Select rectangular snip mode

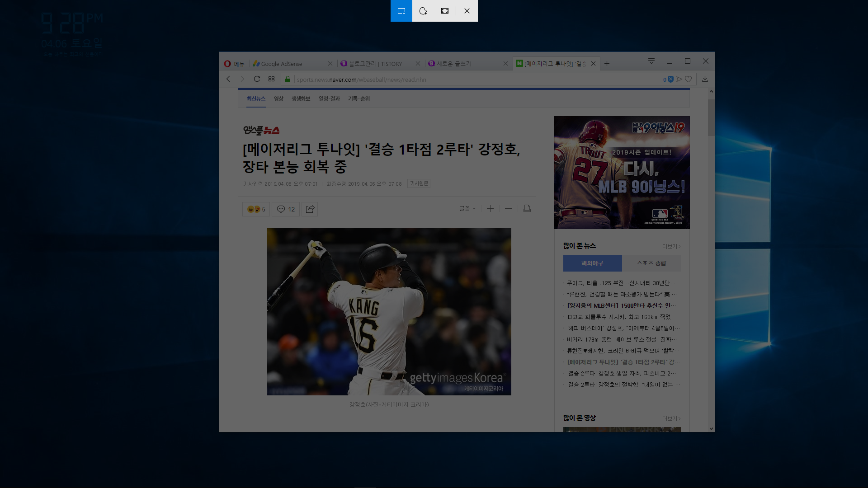(401, 11)
